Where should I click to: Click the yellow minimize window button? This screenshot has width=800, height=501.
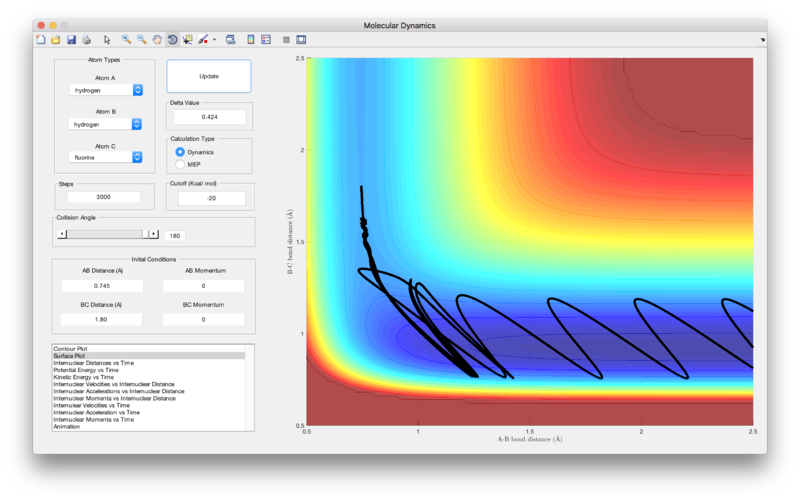pyautogui.click(x=53, y=25)
